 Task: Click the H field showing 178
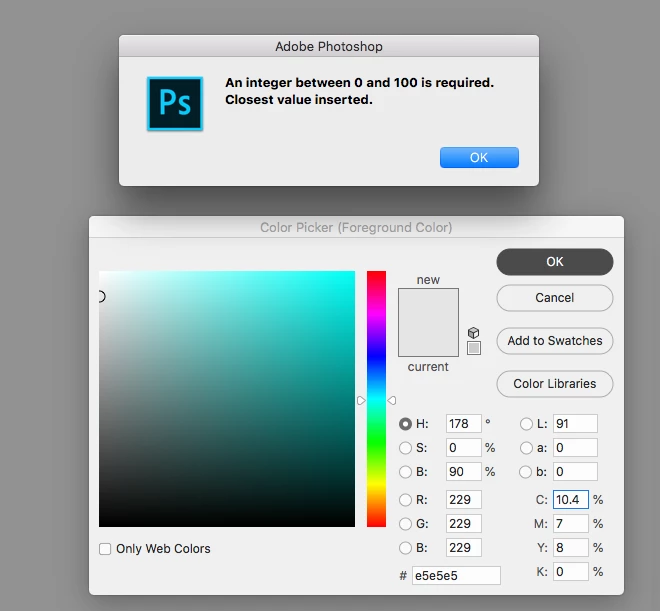[x=463, y=424]
